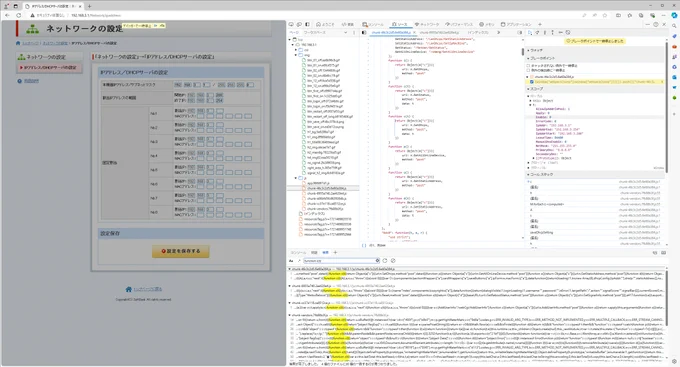Click the inspect element picker icon in DevTools
The width and height of the screenshot is (680, 367).
point(291,24)
